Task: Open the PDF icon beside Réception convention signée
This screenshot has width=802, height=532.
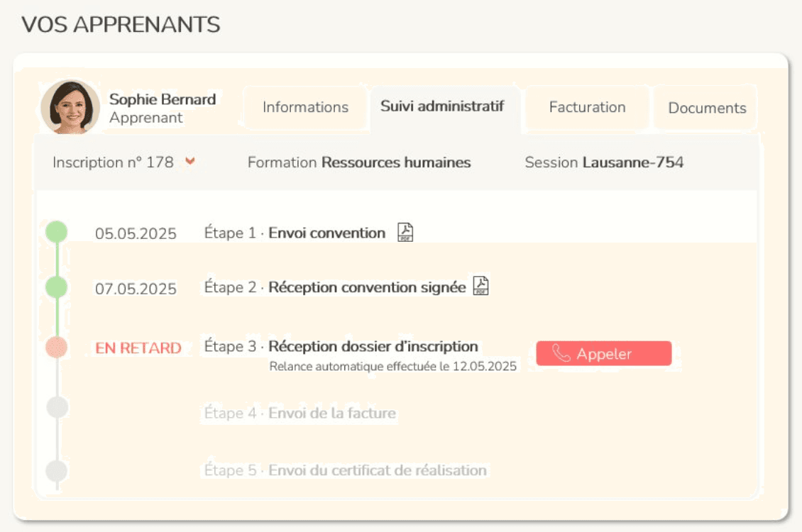Action: click(x=481, y=287)
